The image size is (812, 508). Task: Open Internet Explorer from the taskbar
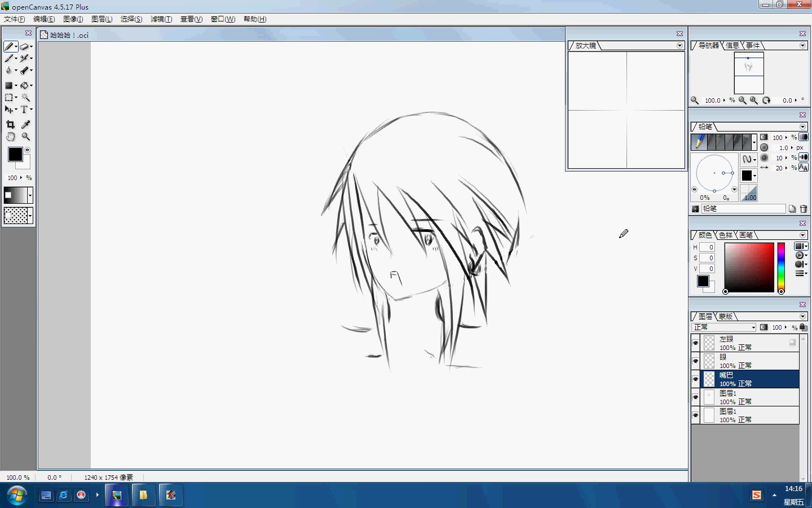(64, 495)
